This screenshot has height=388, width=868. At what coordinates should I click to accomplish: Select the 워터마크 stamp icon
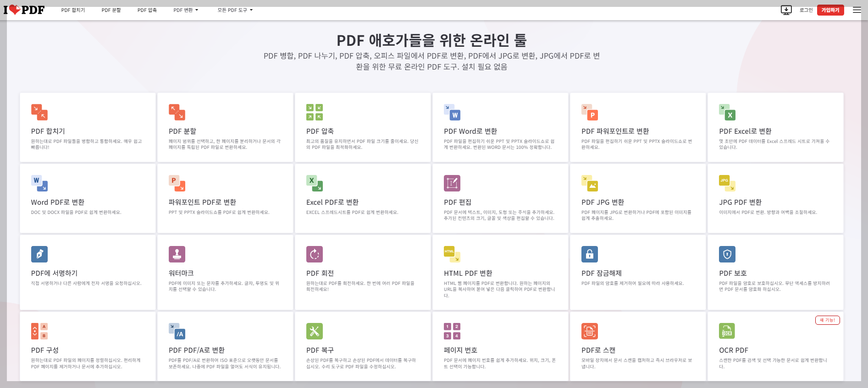pyautogui.click(x=177, y=254)
